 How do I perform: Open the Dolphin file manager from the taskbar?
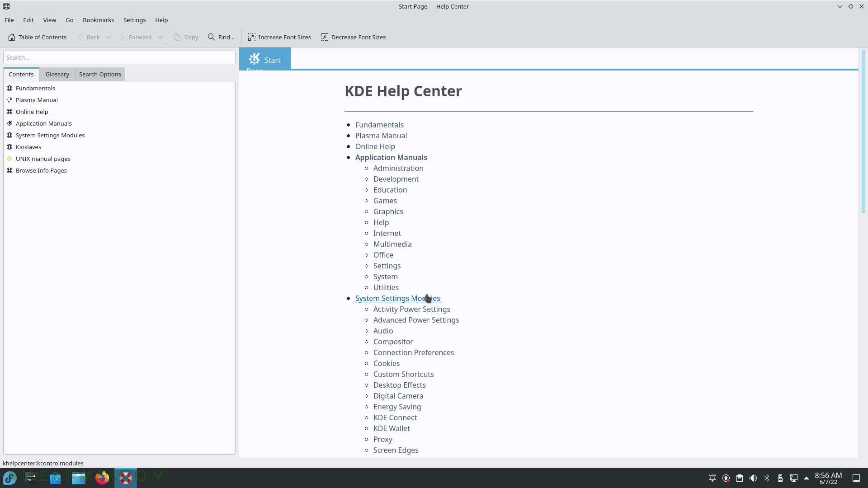pos(79,478)
